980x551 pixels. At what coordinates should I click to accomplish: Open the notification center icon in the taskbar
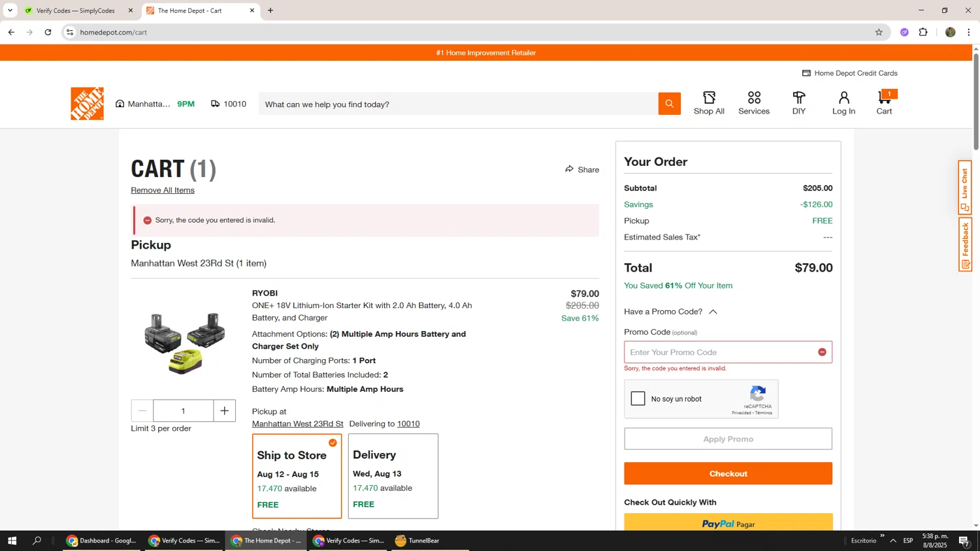(x=964, y=541)
